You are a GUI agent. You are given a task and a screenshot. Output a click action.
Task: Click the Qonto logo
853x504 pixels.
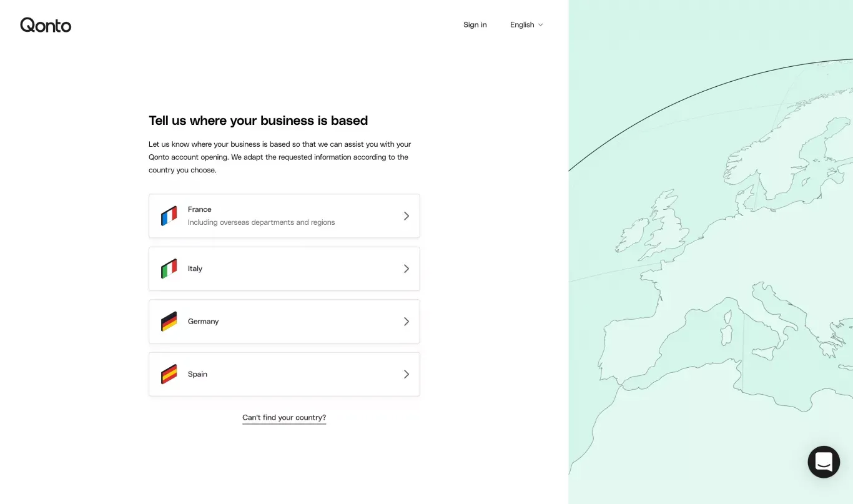click(46, 25)
